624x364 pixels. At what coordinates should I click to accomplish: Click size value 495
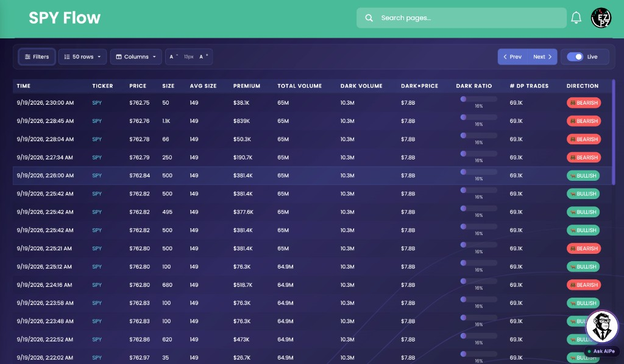click(167, 212)
